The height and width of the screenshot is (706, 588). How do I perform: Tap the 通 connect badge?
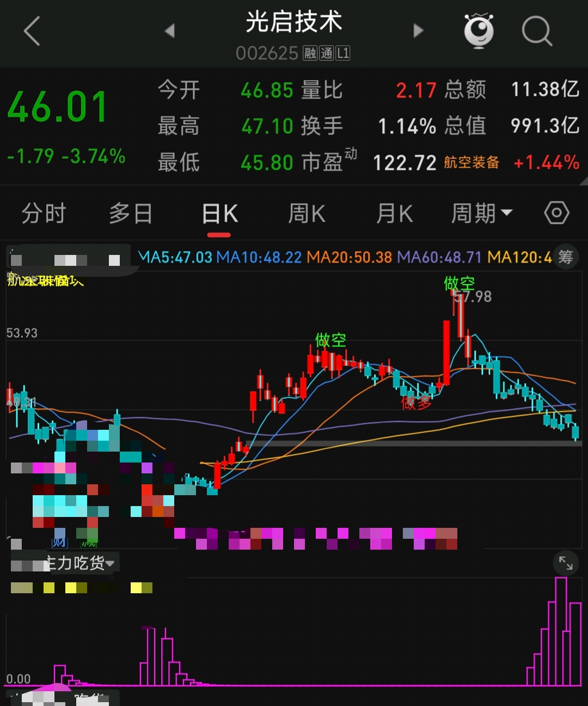[x=326, y=53]
